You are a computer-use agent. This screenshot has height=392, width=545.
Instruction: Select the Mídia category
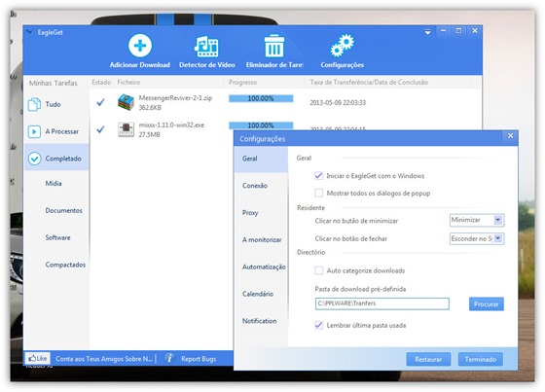point(54,184)
